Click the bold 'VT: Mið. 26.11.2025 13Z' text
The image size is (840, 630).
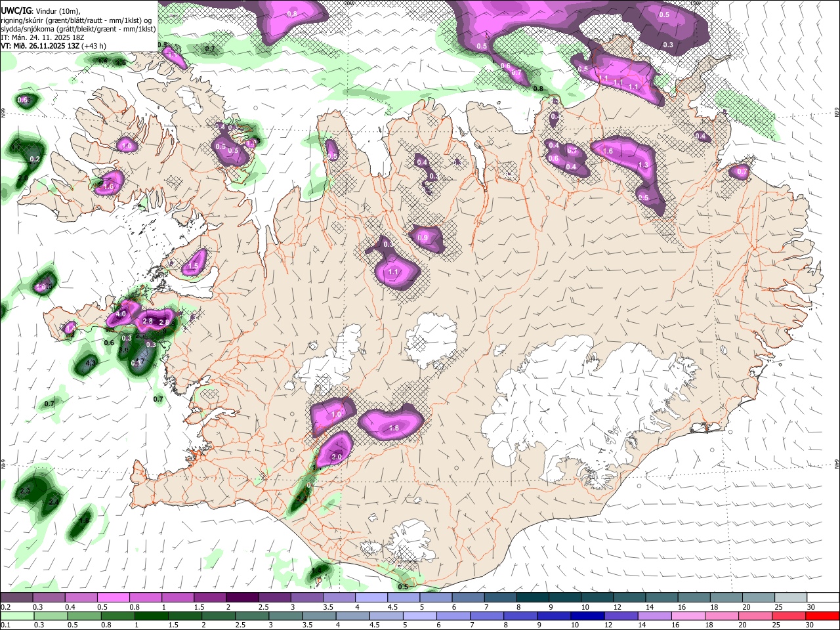pos(40,46)
